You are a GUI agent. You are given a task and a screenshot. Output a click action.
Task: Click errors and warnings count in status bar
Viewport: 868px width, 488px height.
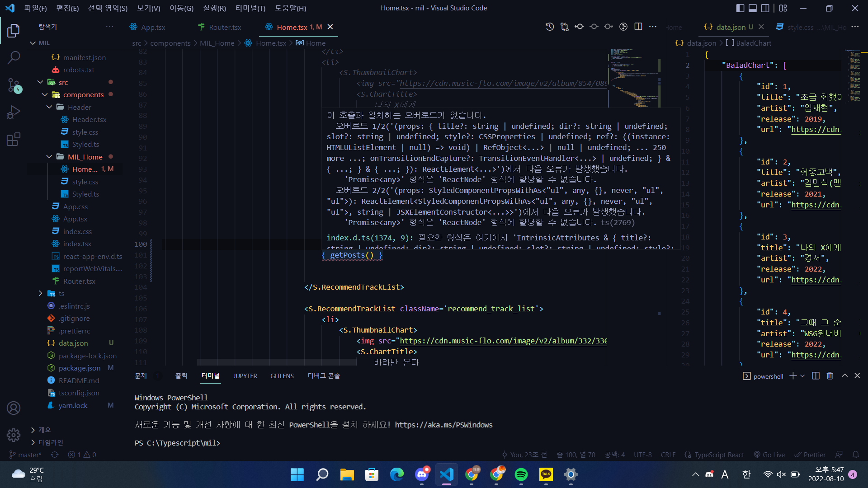click(x=82, y=455)
